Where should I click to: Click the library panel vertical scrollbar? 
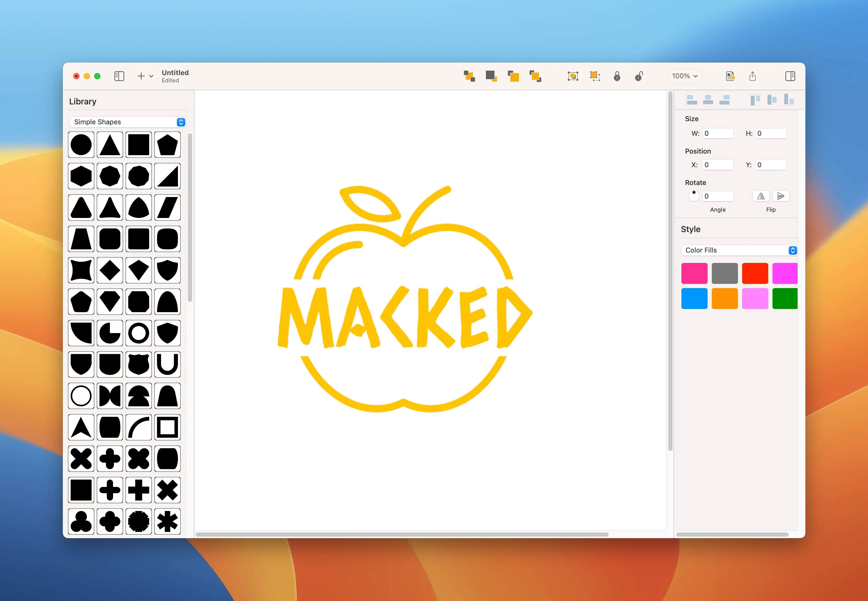(190, 217)
